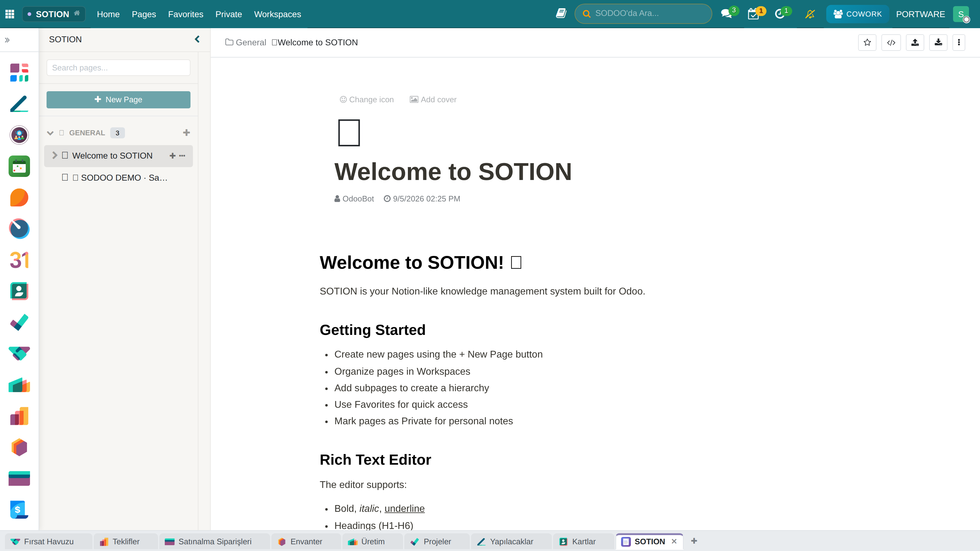Image resolution: width=980 pixels, height=551 pixels.
Task: Open the calendar activities icon with badge 1
Action: tap(754, 14)
